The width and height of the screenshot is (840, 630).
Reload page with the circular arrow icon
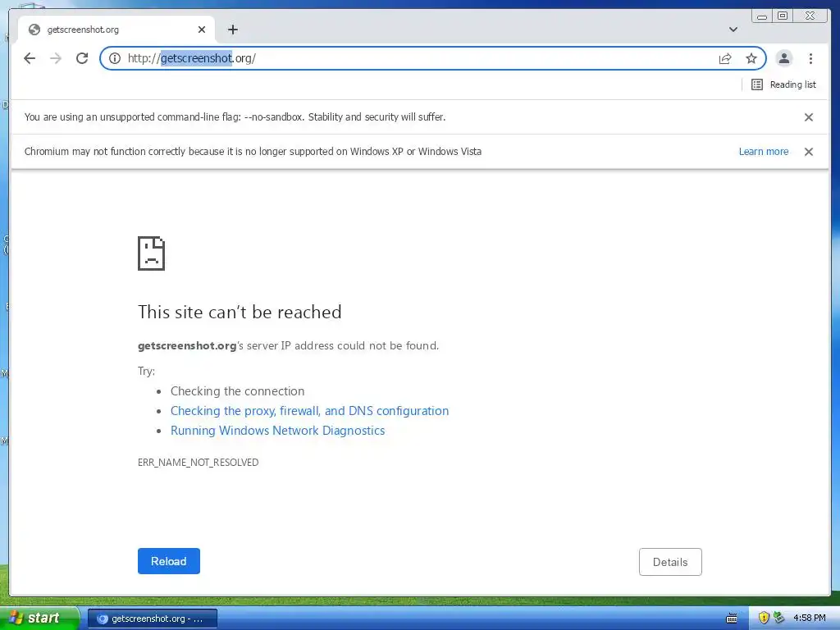[x=82, y=58]
